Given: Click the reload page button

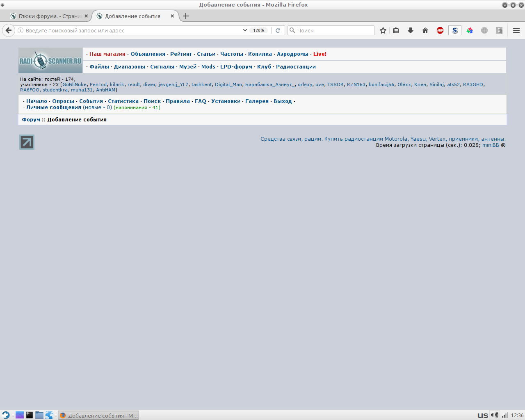Looking at the screenshot, I should [x=278, y=30].
